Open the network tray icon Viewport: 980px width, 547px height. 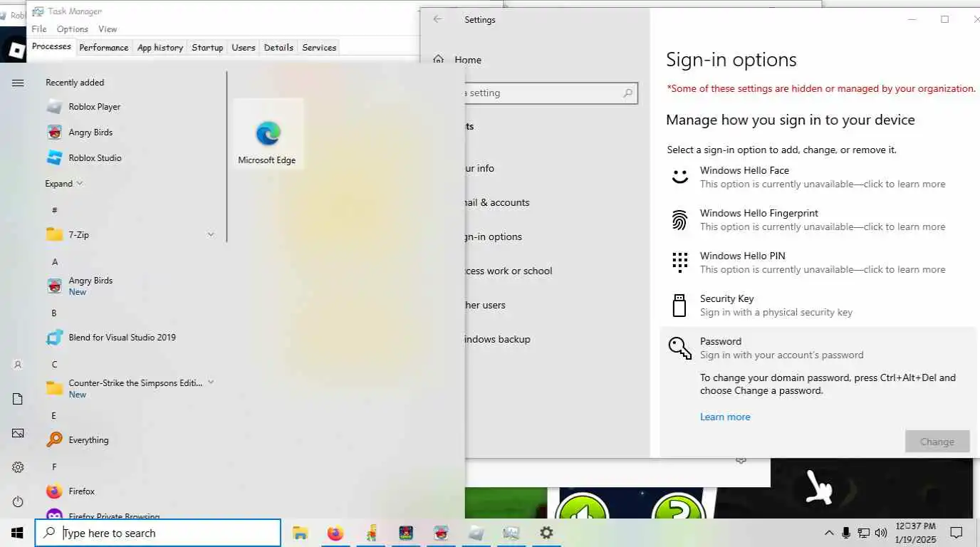tap(863, 533)
